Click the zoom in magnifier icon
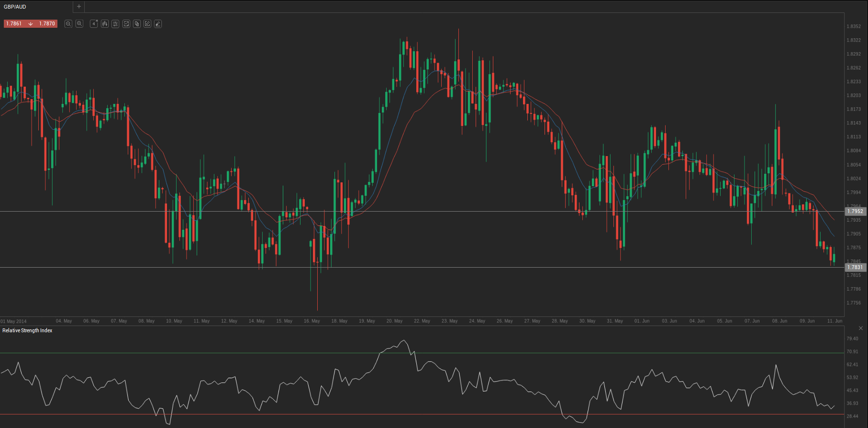This screenshot has height=428, width=868. click(x=79, y=24)
